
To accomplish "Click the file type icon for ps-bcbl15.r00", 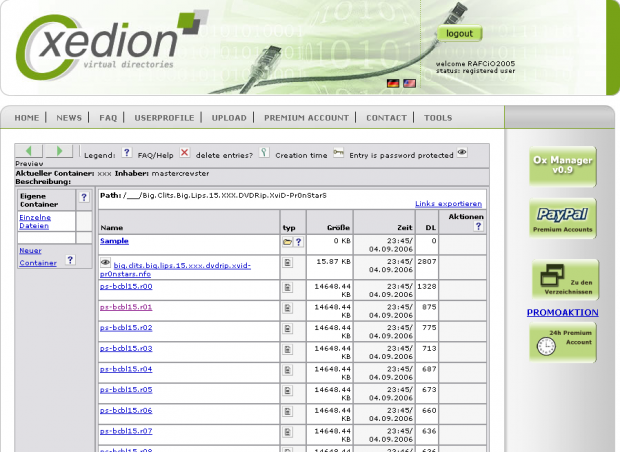I will click(288, 287).
